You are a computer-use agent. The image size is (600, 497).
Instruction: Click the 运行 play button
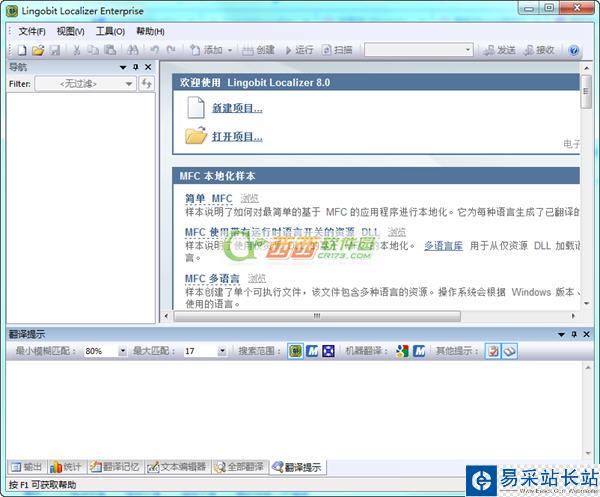(300, 50)
